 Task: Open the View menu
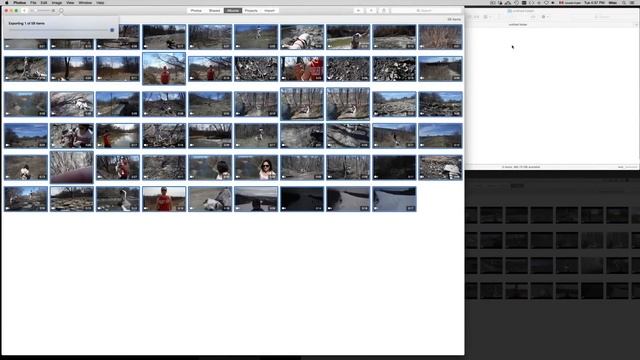pyautogui.click(x=70, y=2)
